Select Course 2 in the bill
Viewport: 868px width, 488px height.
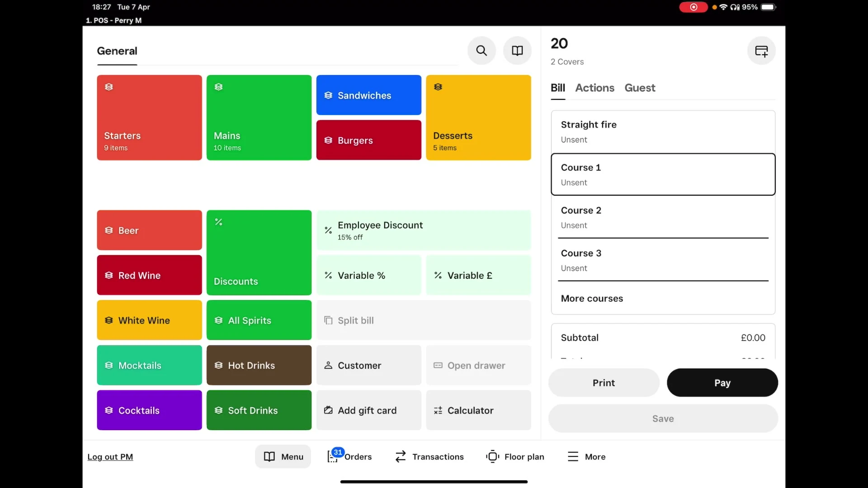tap(663, 217)
